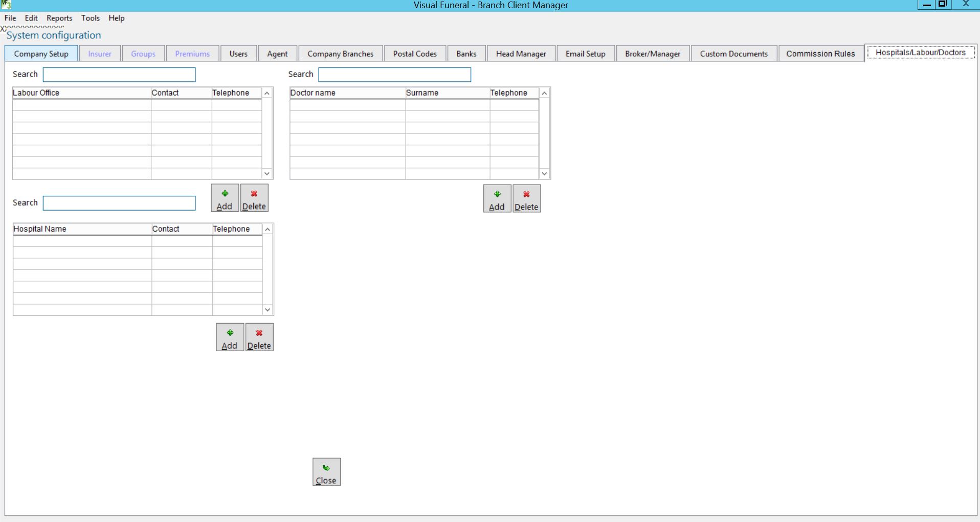Image resolution: width=980 pixels, height=522 pixels.
Task: Click Delete button under Labour Office table
Action: [x=254, y=198]
